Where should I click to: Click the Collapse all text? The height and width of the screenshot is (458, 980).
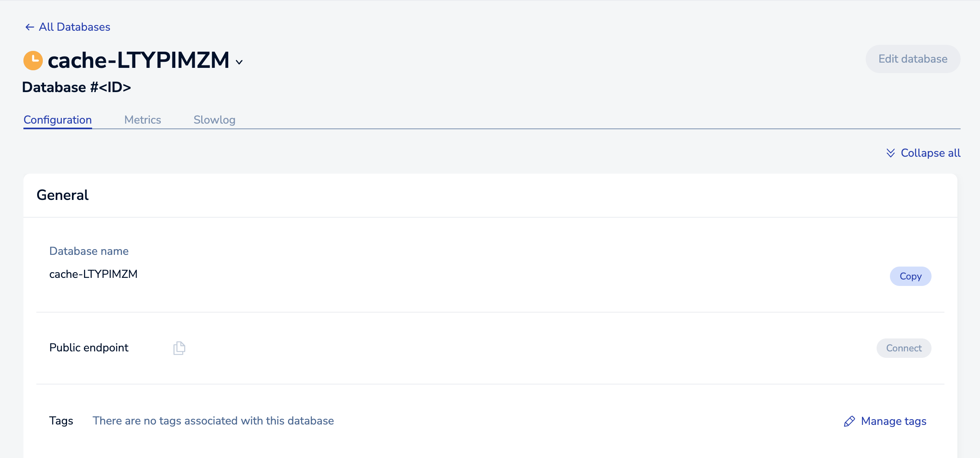930,153
